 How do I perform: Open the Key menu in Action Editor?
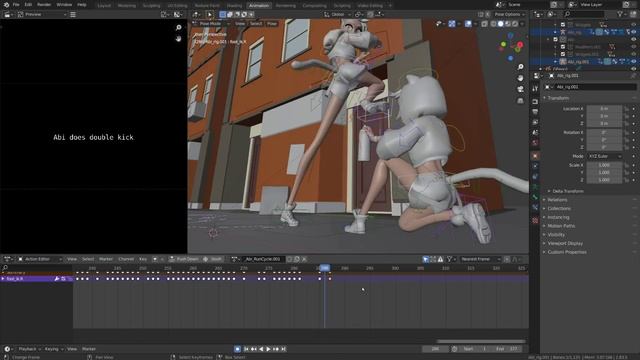pos(143,259)
